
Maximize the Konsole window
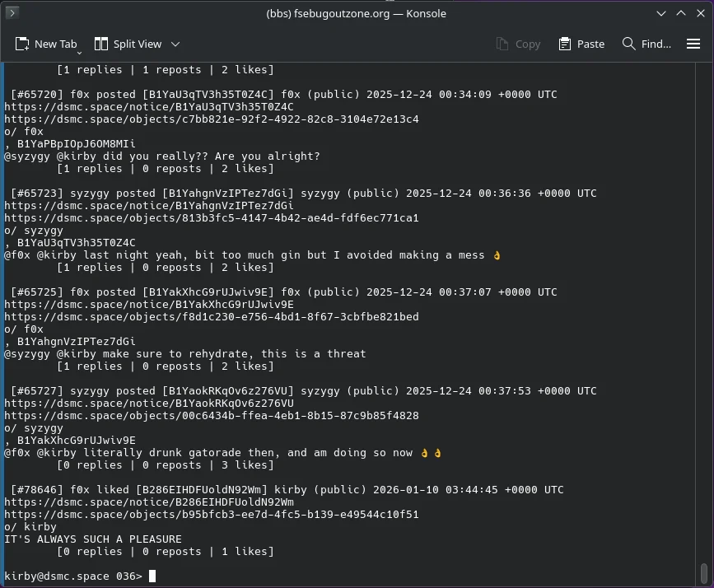(681, 13)
